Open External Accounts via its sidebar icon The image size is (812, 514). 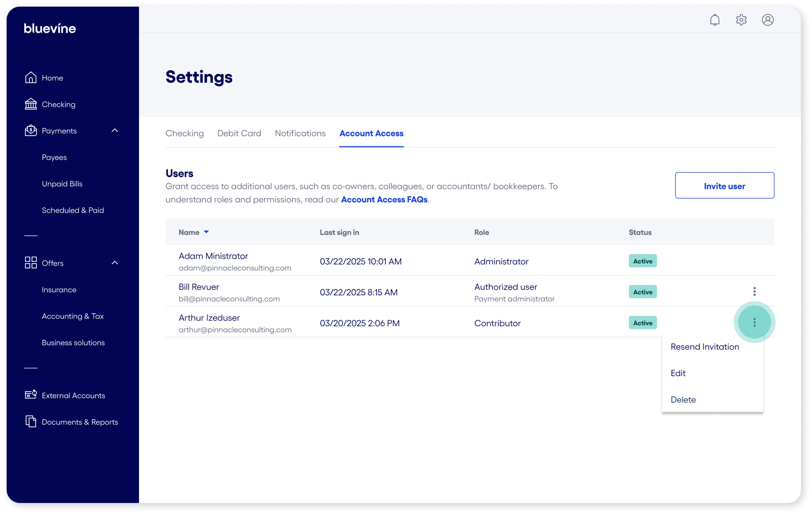pyautogui.click(x=31, y=395)
